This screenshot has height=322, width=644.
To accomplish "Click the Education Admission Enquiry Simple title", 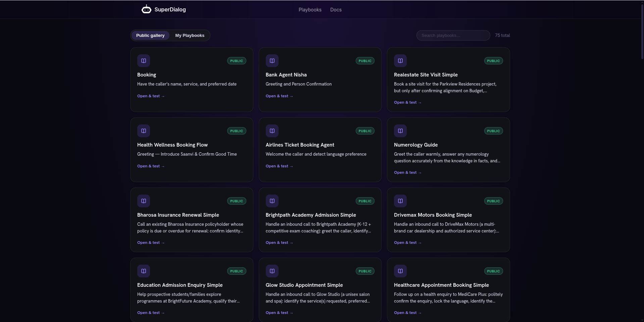I will [x=180, y=285].
